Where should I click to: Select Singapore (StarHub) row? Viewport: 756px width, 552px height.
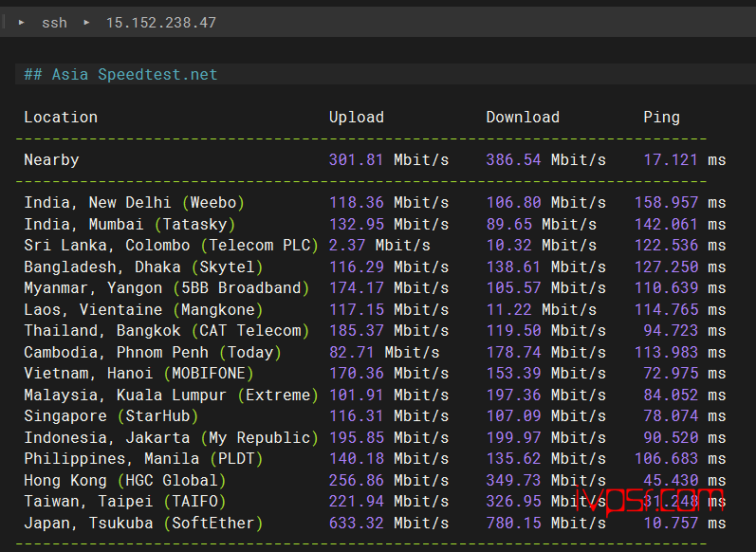coord(111,416)
